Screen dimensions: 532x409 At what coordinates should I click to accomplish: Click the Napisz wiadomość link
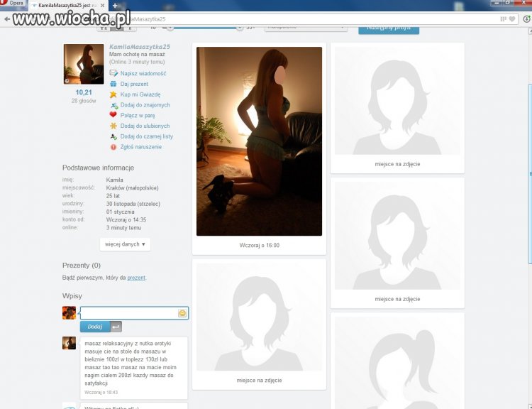pos(143,73)
